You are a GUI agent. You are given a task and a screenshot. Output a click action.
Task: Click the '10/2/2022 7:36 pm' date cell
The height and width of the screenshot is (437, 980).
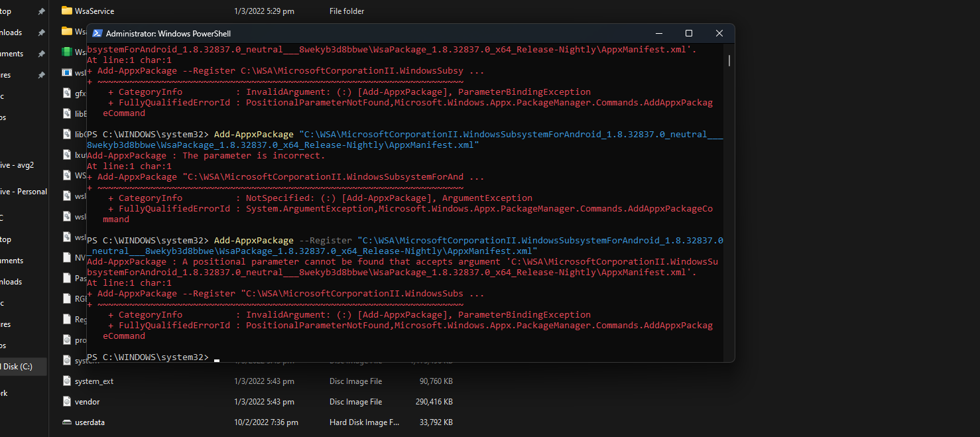(x=267, y=422)
